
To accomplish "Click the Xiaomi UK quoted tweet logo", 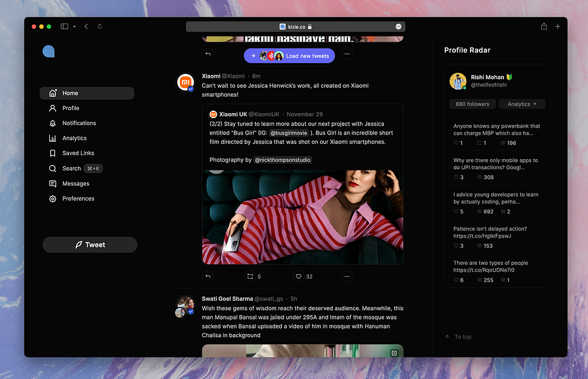I will 213,114.
